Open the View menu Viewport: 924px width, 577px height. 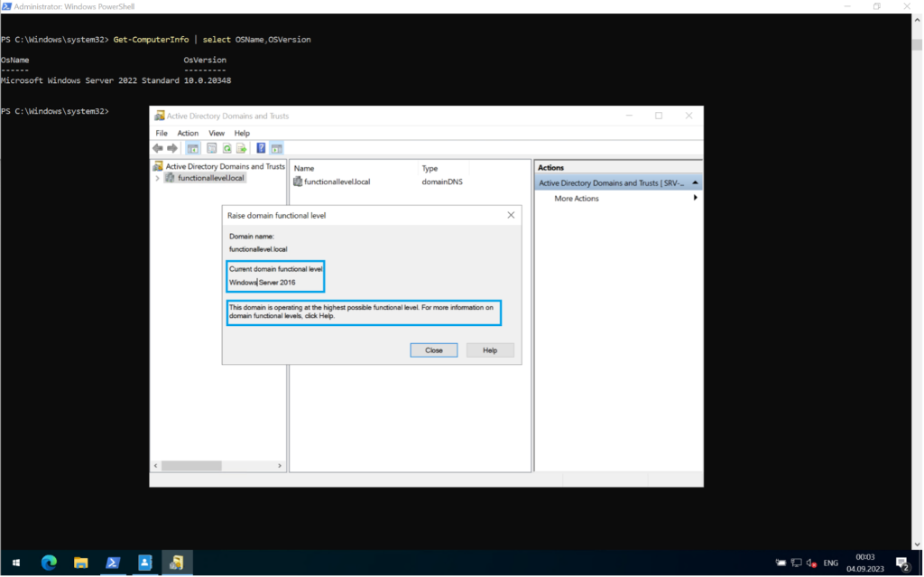coord(216,133)
